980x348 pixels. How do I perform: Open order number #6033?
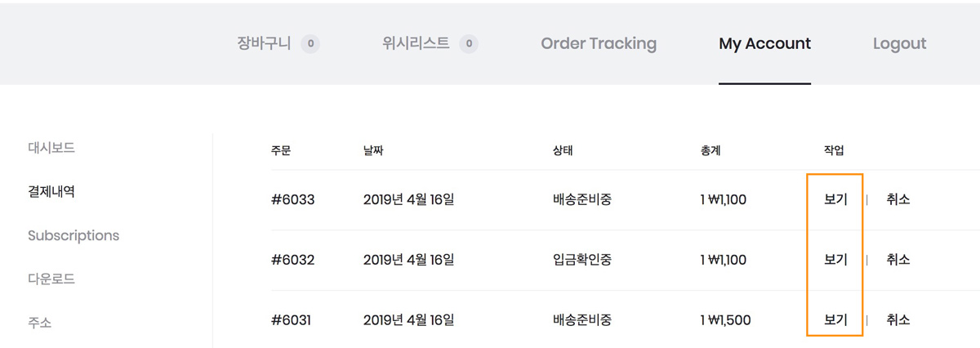(292, 199)
